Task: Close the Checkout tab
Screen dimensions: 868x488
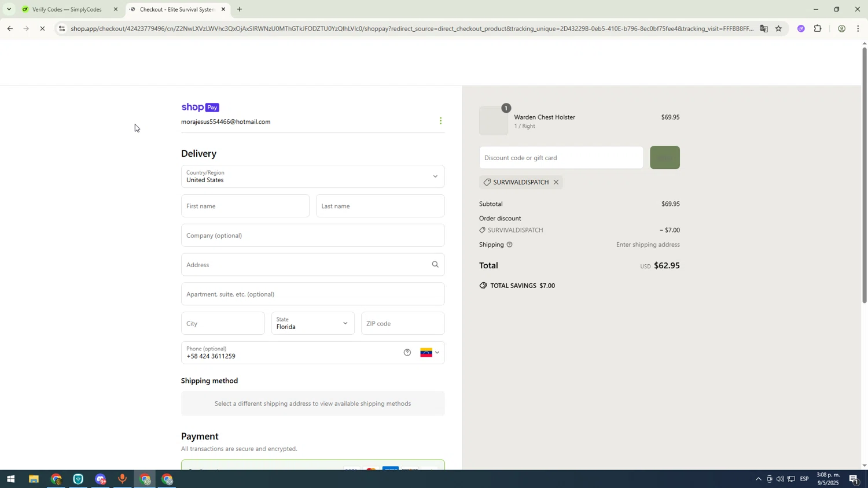Action: click(x=223, y=9)
